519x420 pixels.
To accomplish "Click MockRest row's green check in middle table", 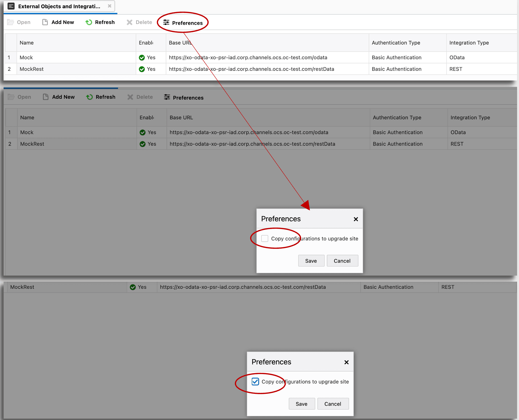I will [x=143, y=144].
